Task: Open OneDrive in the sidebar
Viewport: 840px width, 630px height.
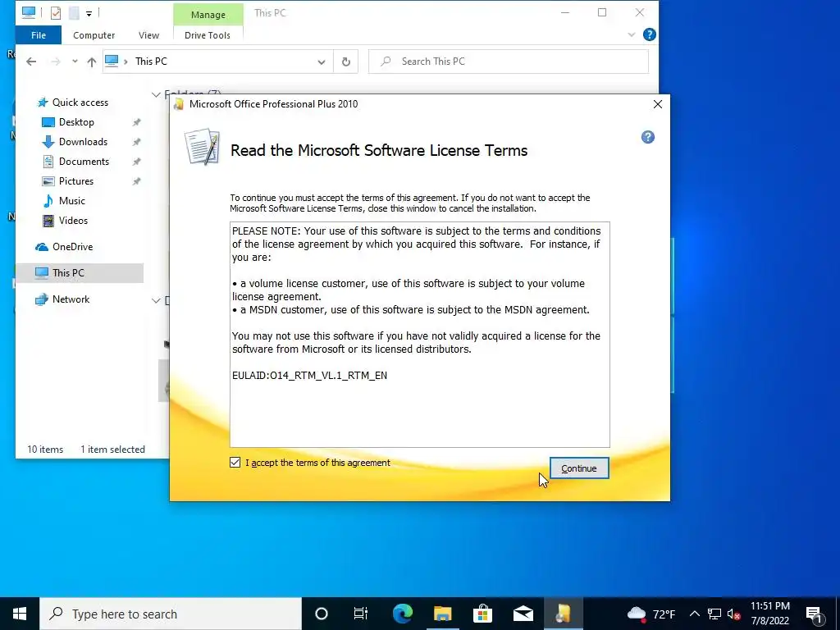Action: pyautogui.click(x=72, y=246)
